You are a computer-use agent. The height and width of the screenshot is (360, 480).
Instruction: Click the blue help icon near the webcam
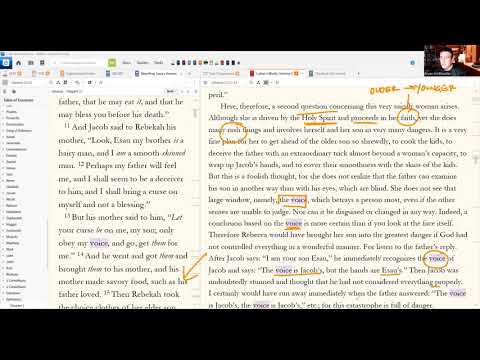[x=413, y=63]
